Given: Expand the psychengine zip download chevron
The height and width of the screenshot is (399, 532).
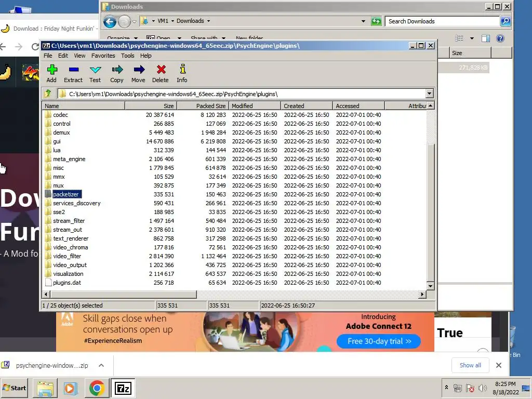Looking at the screenshot, I should point(101,365).
